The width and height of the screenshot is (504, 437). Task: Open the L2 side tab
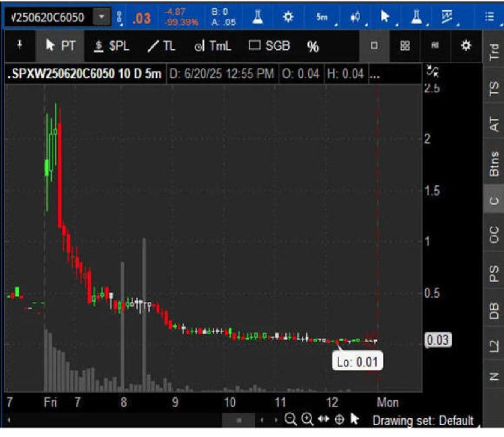[x=494, y=346]
